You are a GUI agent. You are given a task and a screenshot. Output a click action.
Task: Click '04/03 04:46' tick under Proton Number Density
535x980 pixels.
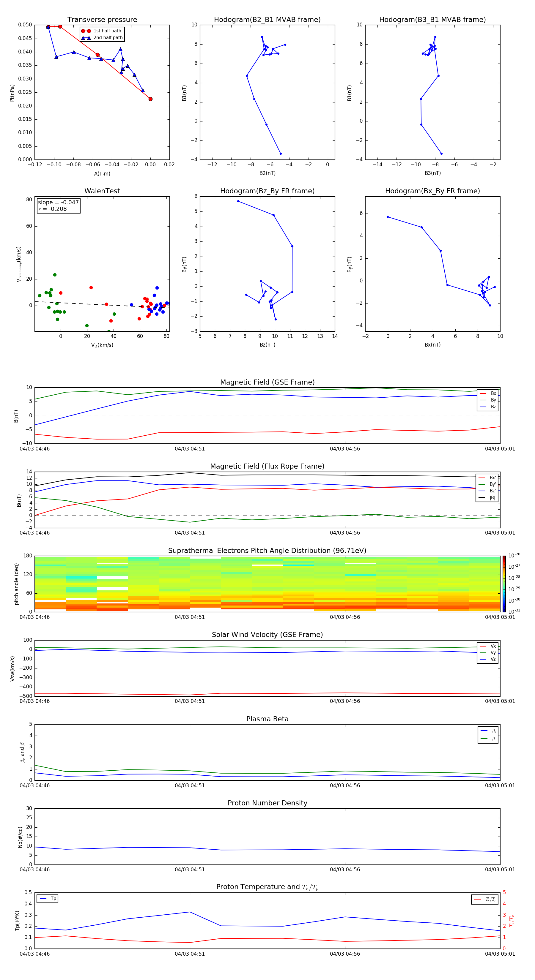point(35,870)
